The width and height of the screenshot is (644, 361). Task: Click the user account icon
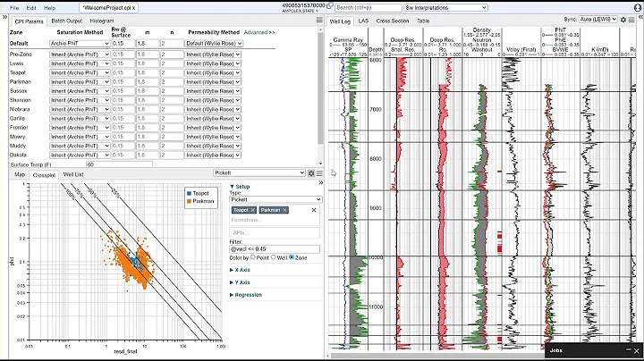[638, 8]
